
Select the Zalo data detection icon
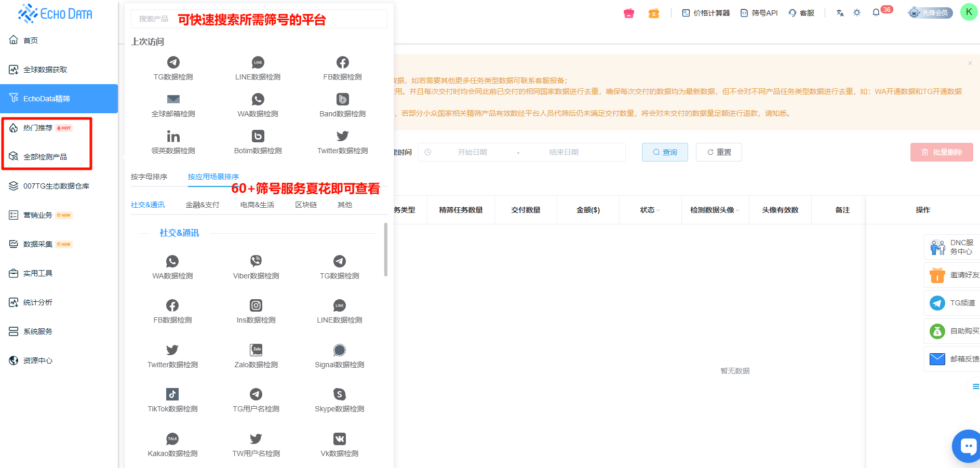[256, 350]
